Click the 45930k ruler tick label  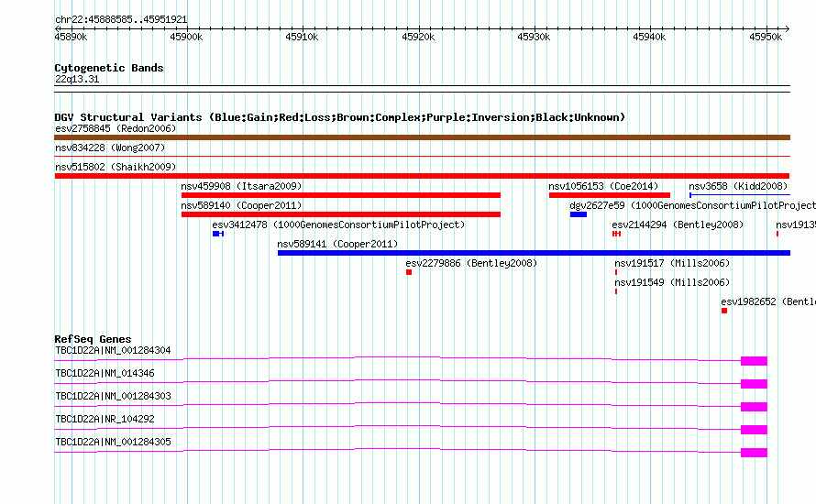[x=534, y=37]
